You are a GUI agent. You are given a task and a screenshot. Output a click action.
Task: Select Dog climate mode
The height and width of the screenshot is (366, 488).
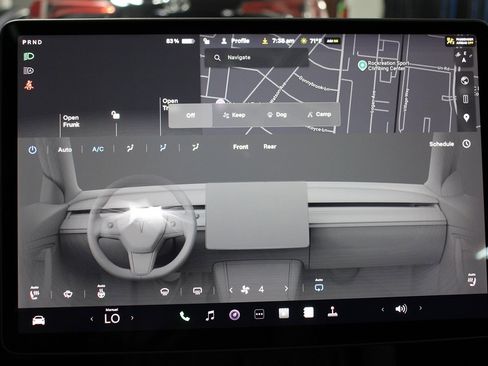(x=277, y=114)
